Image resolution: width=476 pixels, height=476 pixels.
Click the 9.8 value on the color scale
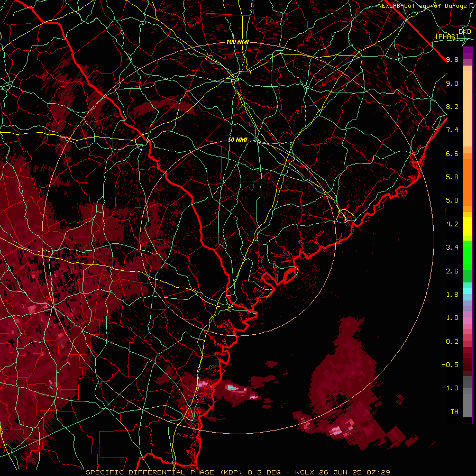pyautogui.click(x=452, y=59)
